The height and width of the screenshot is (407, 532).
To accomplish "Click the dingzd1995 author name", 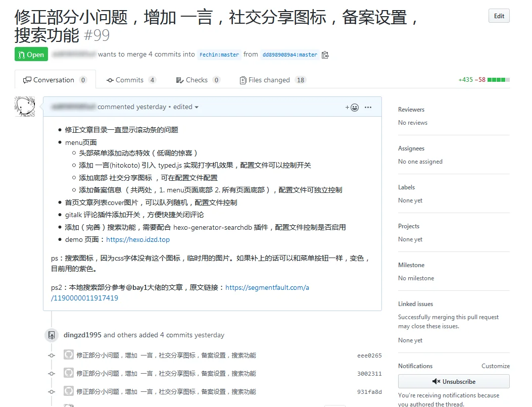I will coord(82,335).
